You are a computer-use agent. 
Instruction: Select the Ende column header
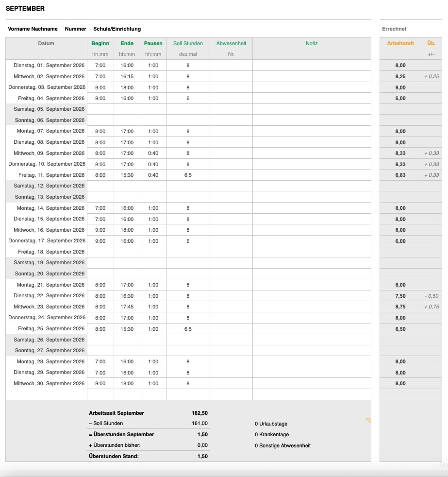pyautogui.click(x=127, y=43)
